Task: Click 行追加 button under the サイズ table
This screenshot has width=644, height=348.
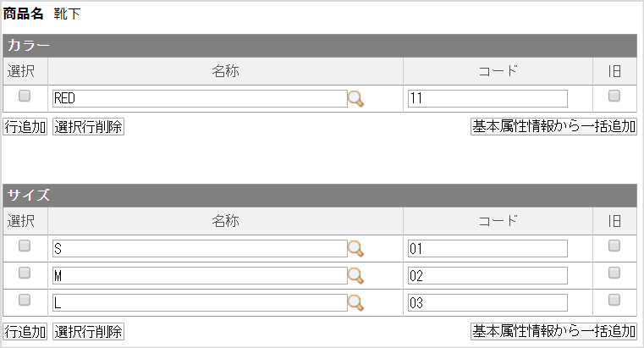Action: point(25,332)
